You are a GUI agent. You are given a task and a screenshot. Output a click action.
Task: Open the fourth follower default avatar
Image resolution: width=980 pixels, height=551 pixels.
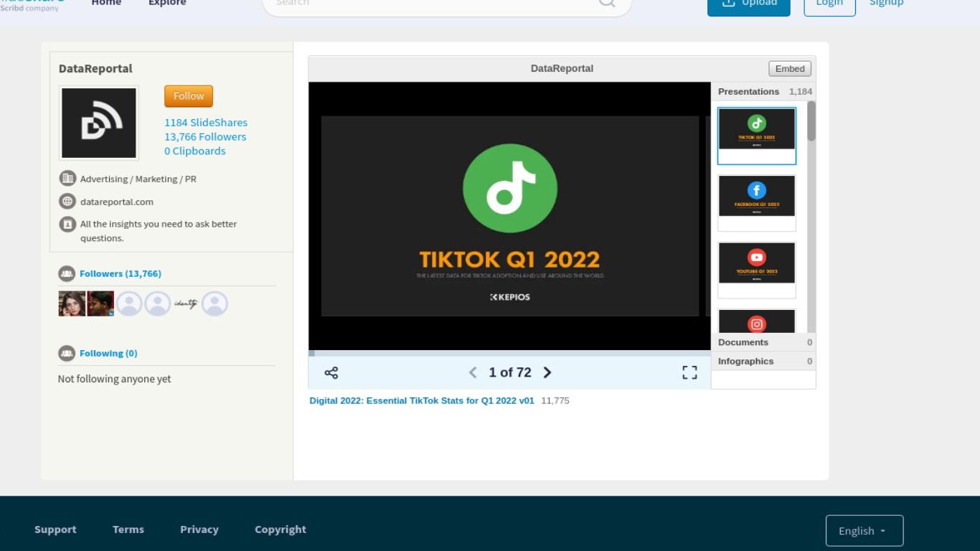158,303
